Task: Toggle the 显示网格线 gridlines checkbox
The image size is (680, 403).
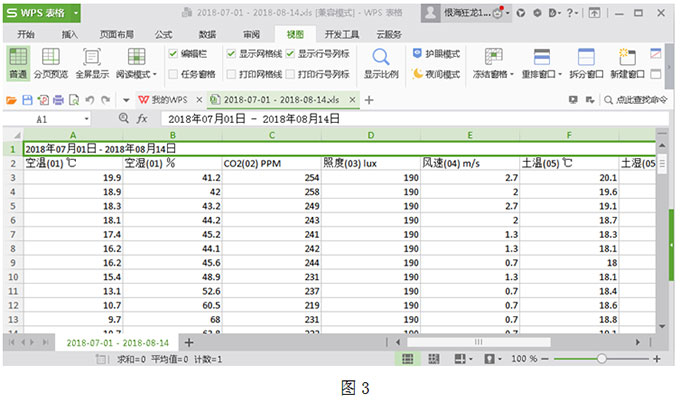Action: tap(231, 53)
